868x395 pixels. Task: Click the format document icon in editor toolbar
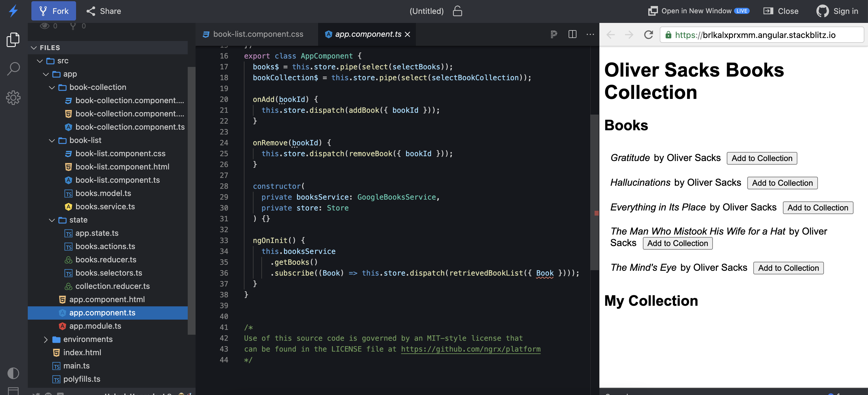tap(554, 34)
